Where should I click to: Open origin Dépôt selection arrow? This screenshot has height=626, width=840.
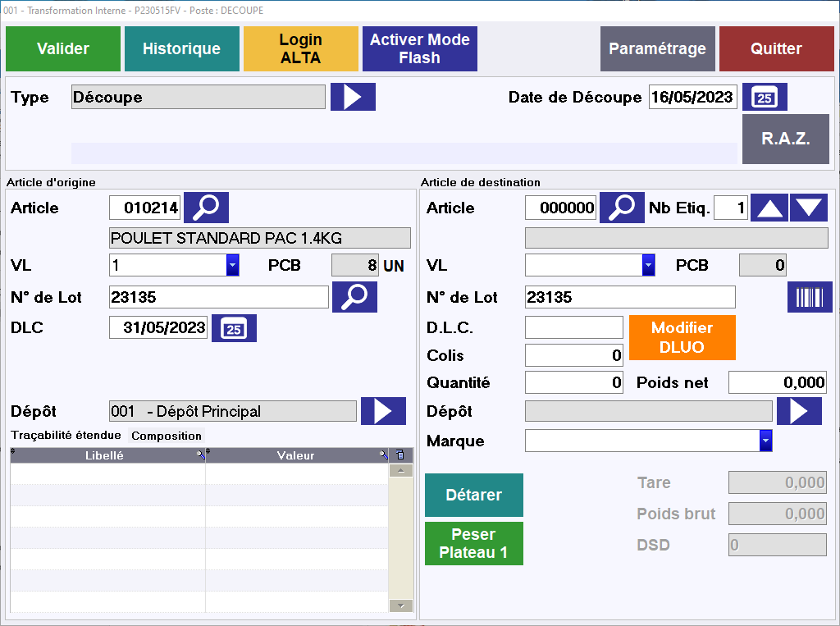tap(383, 411)
